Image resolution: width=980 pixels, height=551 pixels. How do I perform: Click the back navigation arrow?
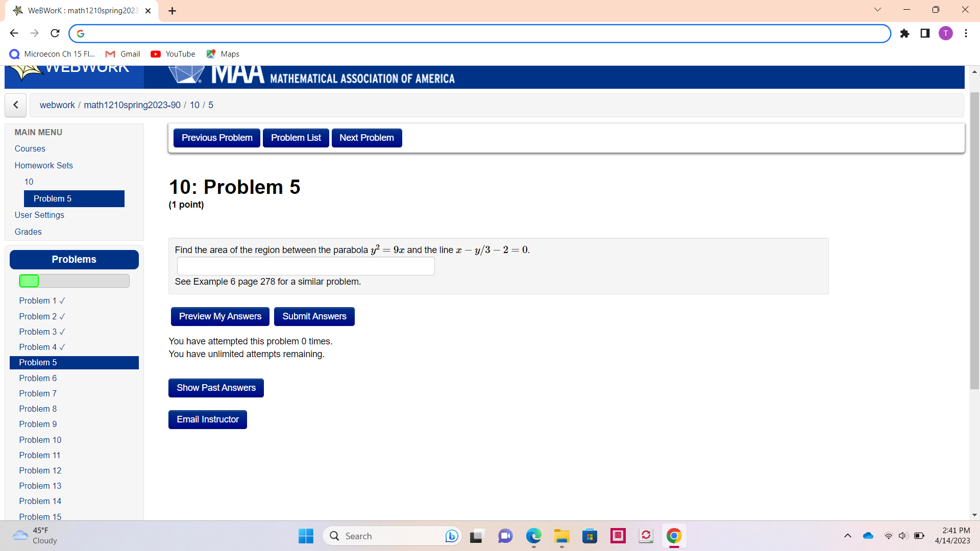tap(14, 33)
